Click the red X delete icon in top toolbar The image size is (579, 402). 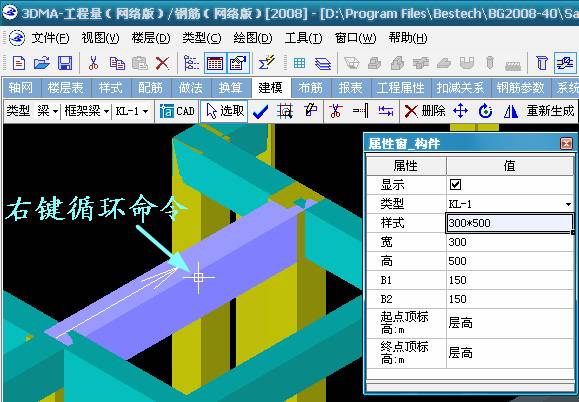(162, 63)
